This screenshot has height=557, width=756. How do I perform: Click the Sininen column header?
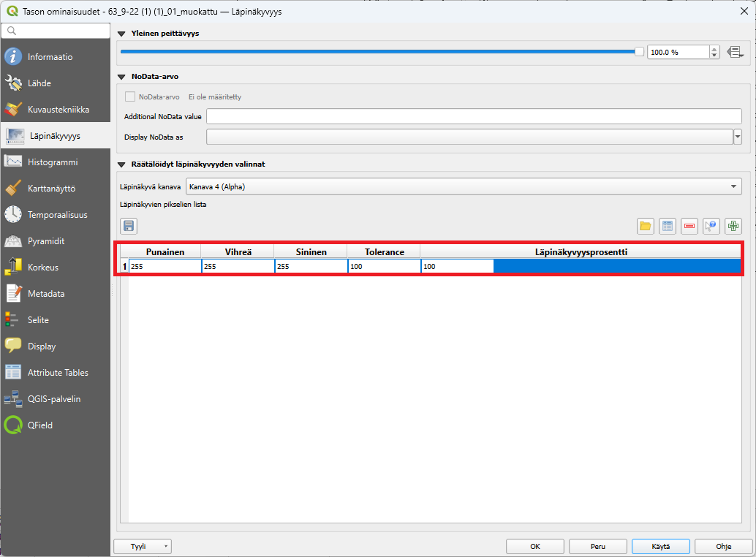(311, 252)
